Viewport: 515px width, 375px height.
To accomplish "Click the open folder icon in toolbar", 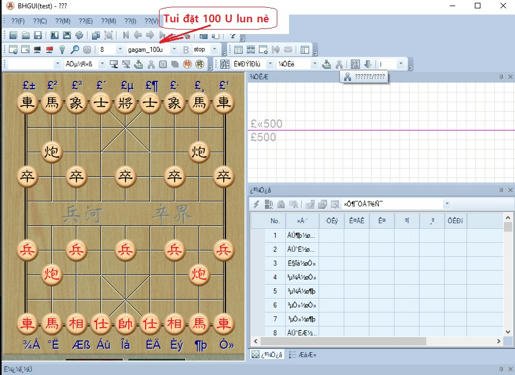I will 26,35.
